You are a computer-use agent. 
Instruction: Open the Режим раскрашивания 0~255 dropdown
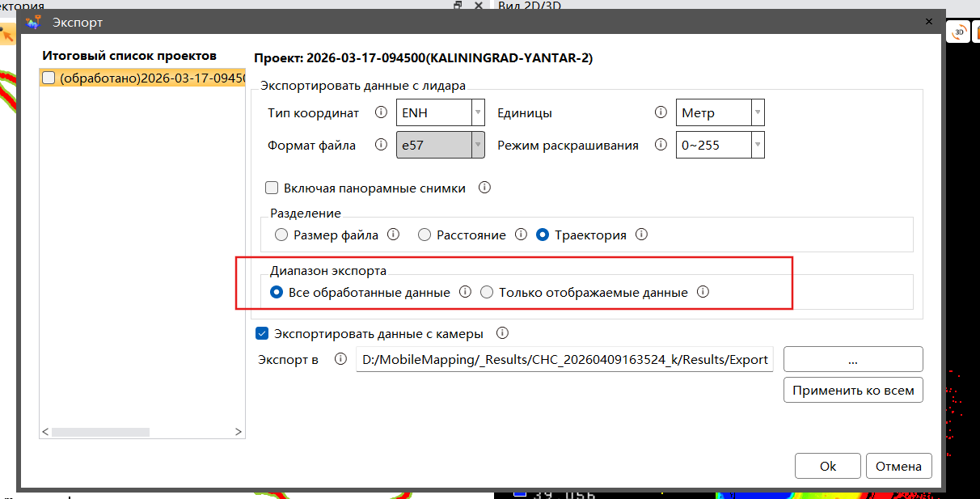point(720,146)
